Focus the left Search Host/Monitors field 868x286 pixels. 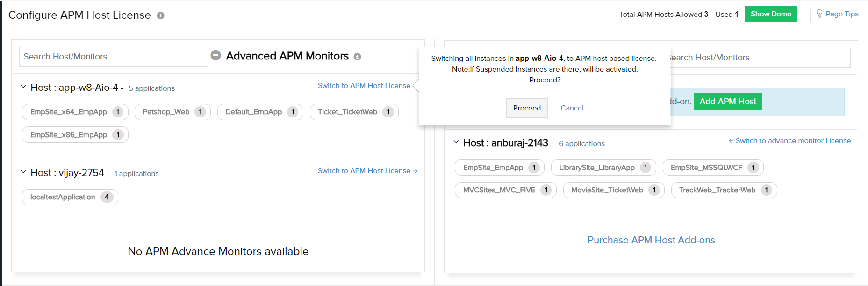113,57
